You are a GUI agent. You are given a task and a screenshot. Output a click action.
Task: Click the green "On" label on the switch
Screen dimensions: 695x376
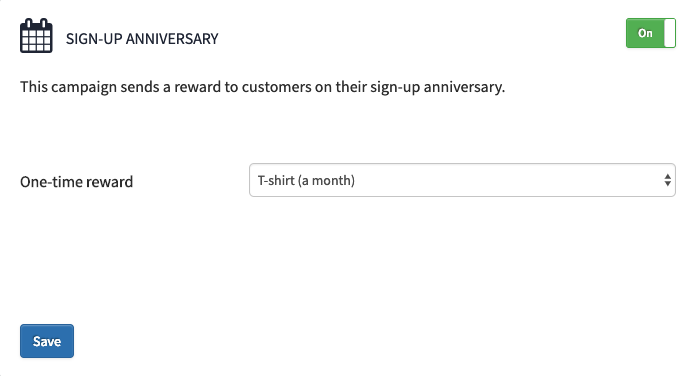[645, 33]
